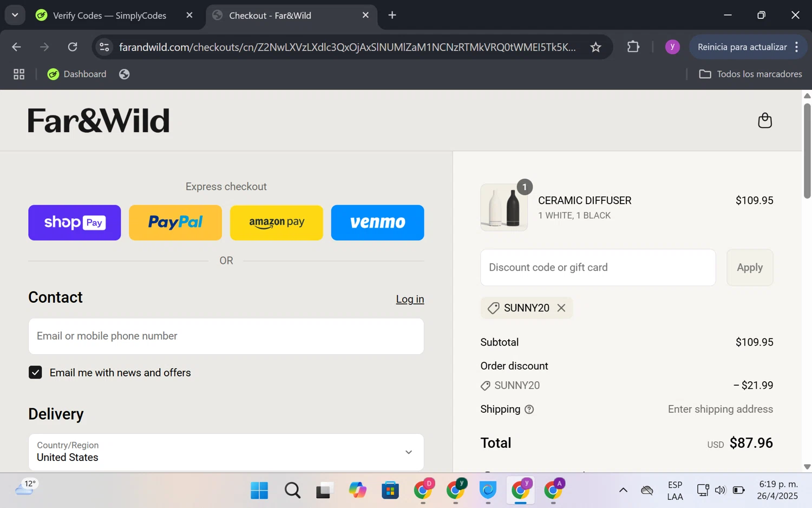Open the shopping bag cart icon

[764, 120]
